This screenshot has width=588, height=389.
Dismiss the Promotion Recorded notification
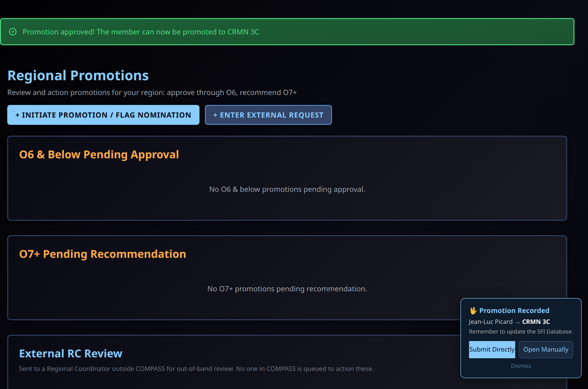[x=521, y=366]
